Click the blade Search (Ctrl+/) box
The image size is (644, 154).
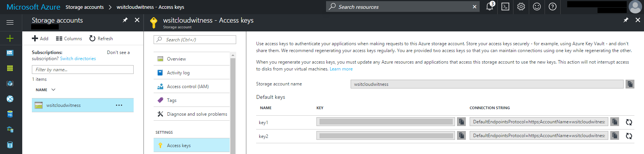[195, 39]
